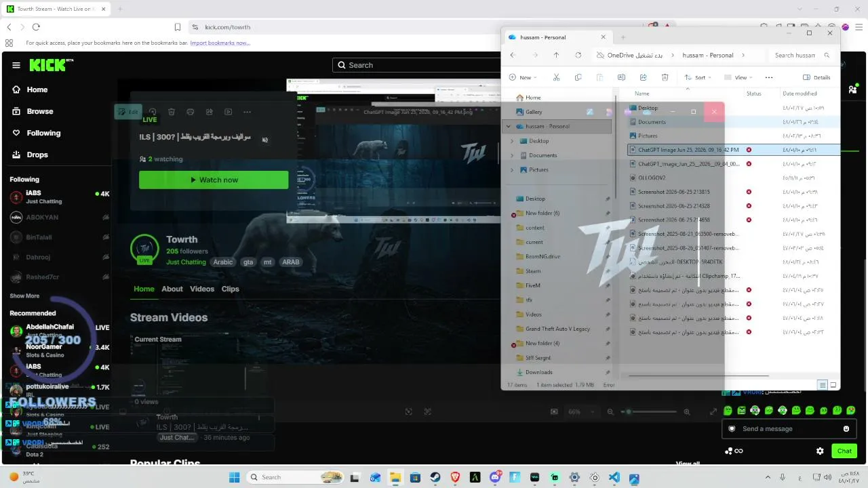Go back in File Explorer

click(513, 56)
